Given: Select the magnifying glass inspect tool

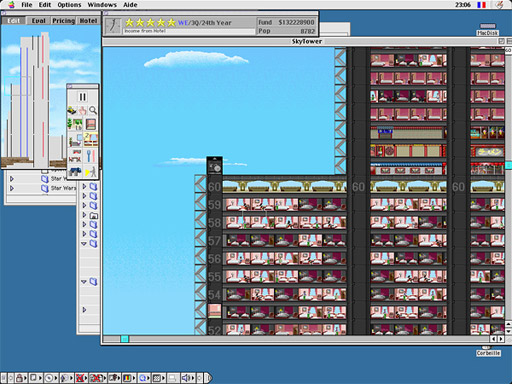Looking at the screenshot, I should coord(93,110).
